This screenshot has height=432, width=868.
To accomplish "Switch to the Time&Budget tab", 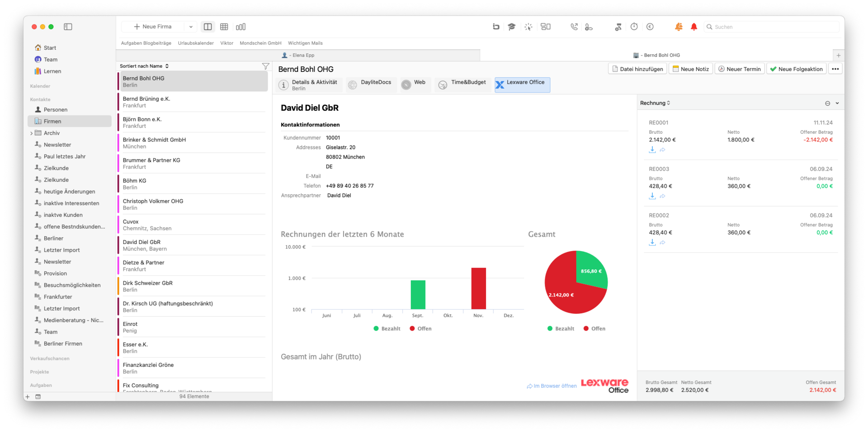I will (463, 85).
